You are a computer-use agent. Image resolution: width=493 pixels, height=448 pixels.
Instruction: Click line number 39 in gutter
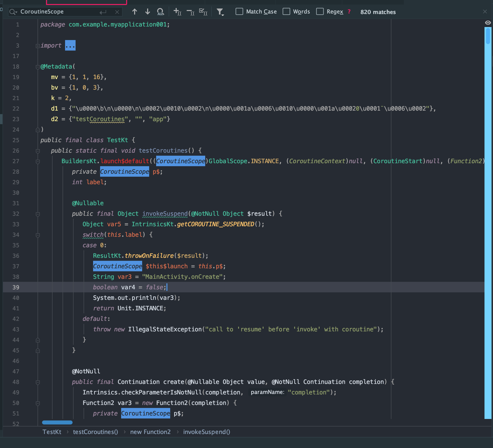[x=16, y=287]
